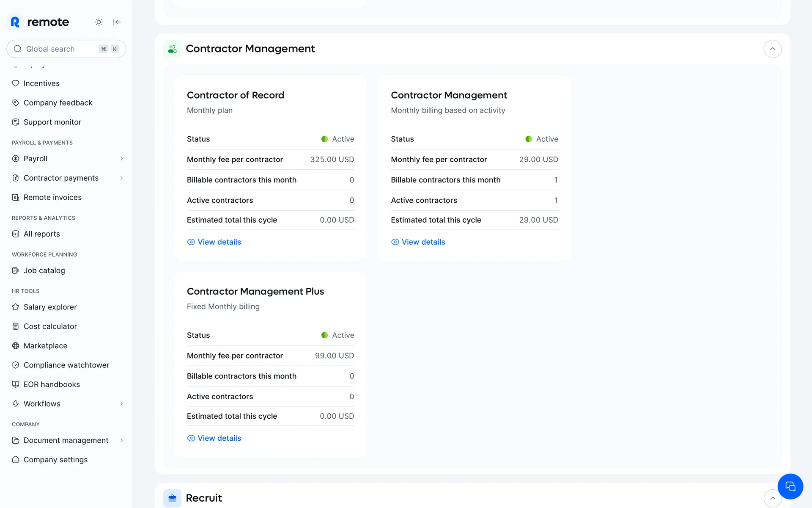812x508 pixels.
Task: Click the Marketplace globe icon
Action: 16,346
